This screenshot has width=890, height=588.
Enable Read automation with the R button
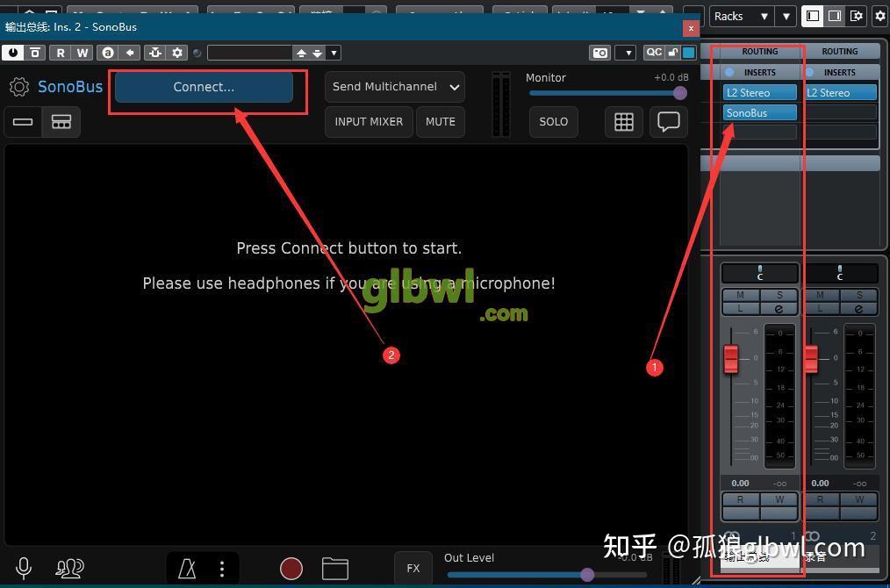point(61,53)
